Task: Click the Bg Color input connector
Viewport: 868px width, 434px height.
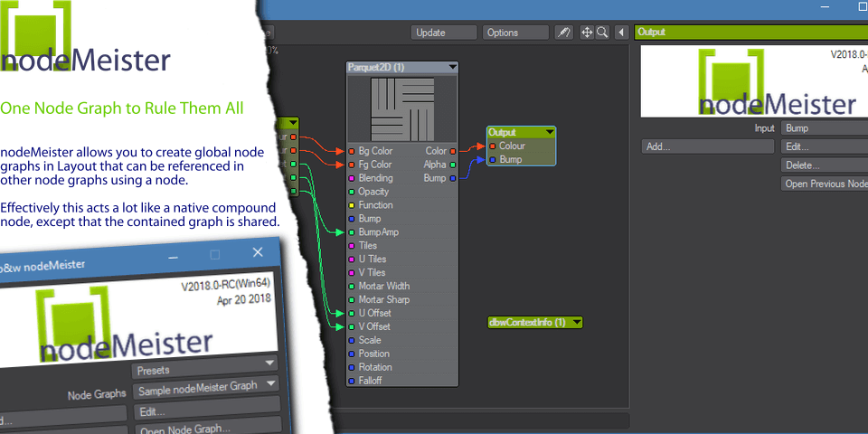Action: [351, 151]
